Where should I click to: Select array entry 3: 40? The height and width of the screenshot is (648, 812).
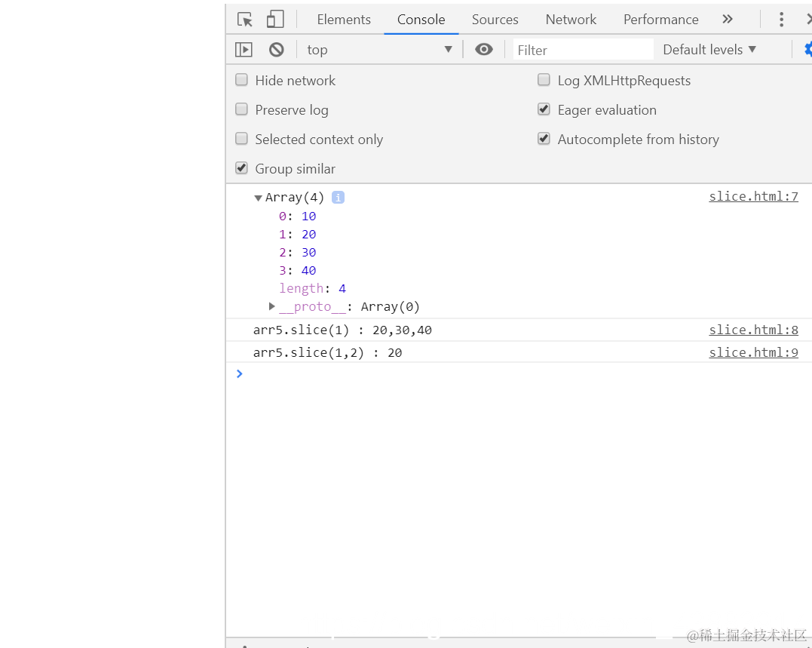point(297,271)
